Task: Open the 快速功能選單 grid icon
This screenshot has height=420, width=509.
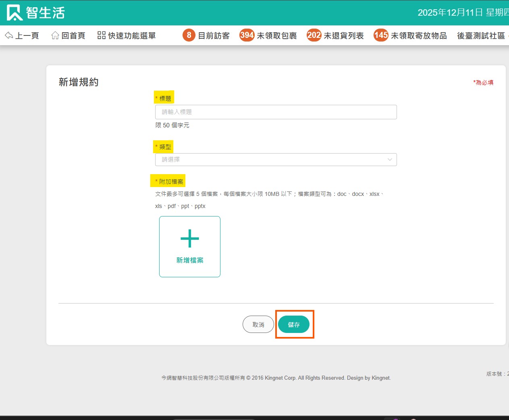Action: click(x=102, y=35)
